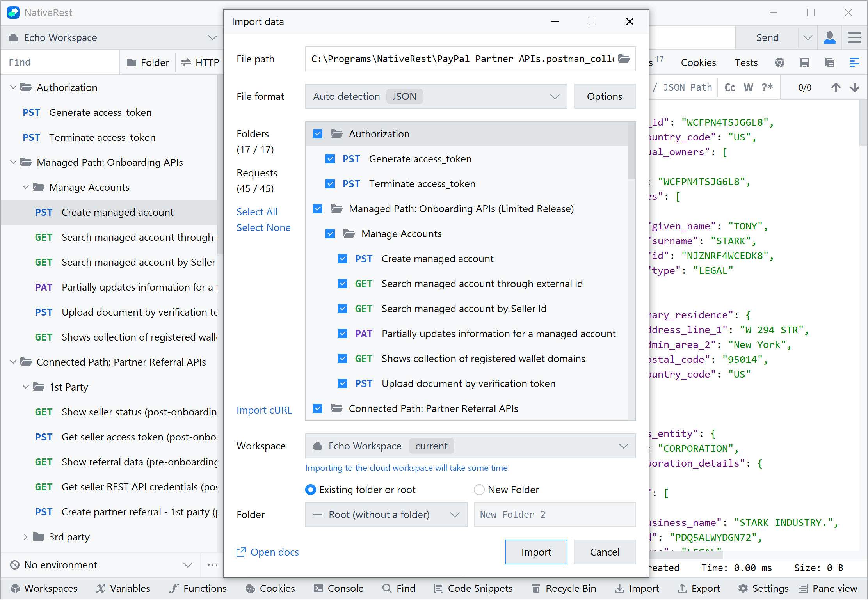The image size is (868, 600).
Task: Click the Import button
Action: point(536,552)
